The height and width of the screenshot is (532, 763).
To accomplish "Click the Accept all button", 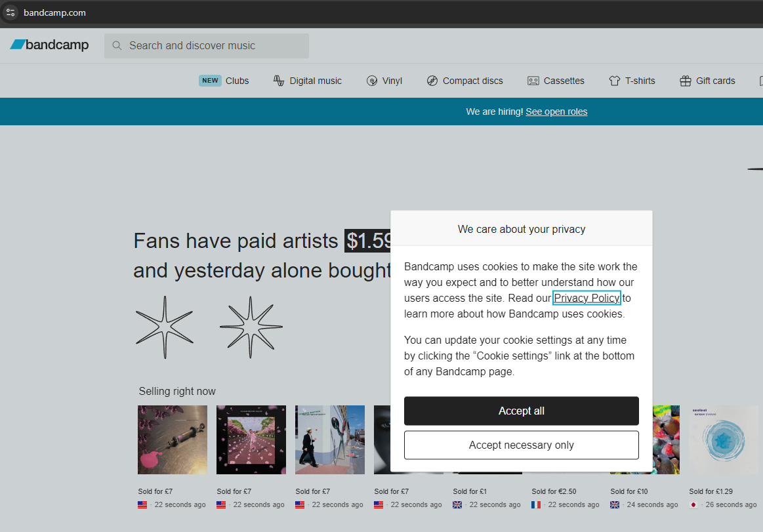I will click(x=521, y=411).
